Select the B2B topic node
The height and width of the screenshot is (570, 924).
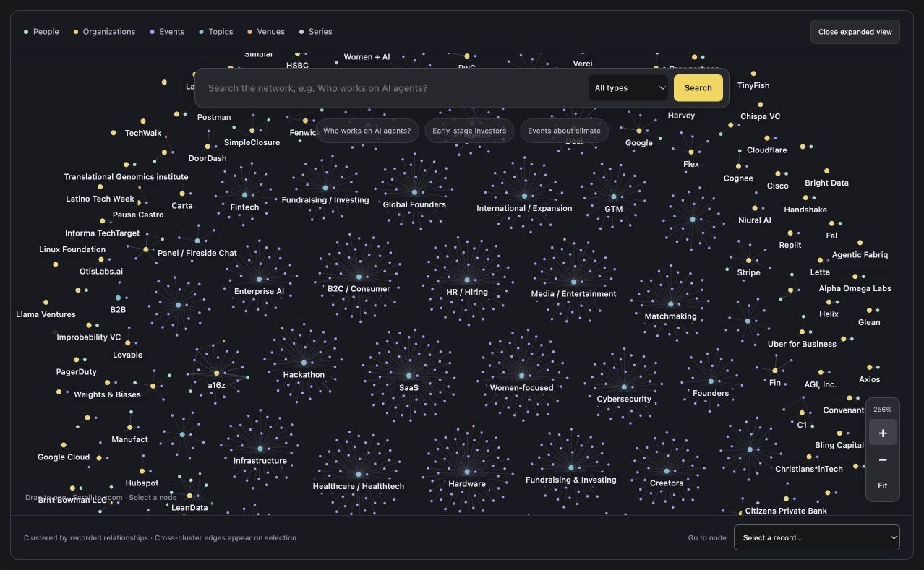(118, 298)
